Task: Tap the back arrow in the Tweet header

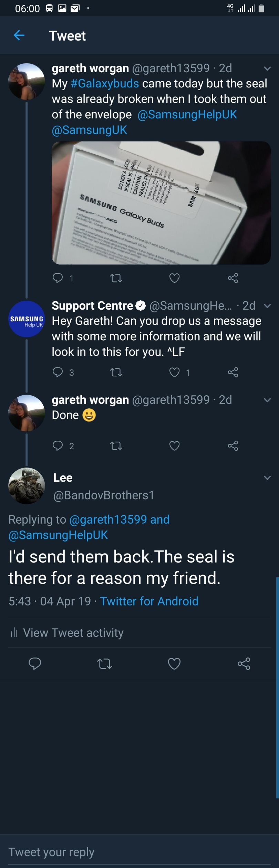Action: pyautogui.click(x=19, y=35)
